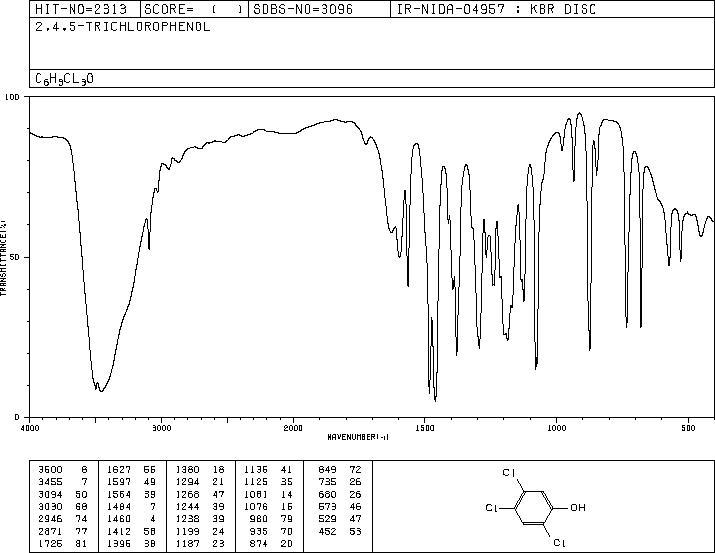Click the HIT-NO=2313 header cell
This screenshot has height=553, width=715.
81,9
